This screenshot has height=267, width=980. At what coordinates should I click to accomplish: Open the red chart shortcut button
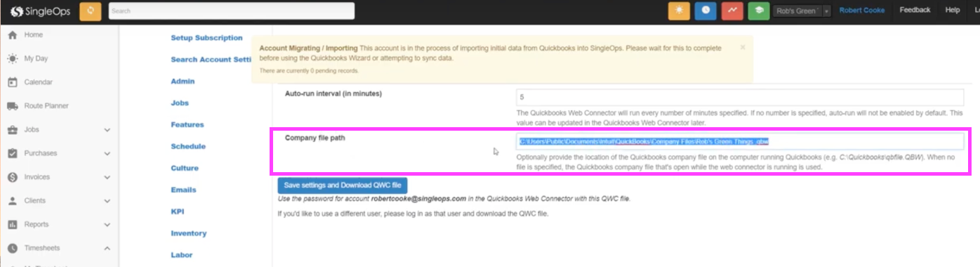point(732,11)
